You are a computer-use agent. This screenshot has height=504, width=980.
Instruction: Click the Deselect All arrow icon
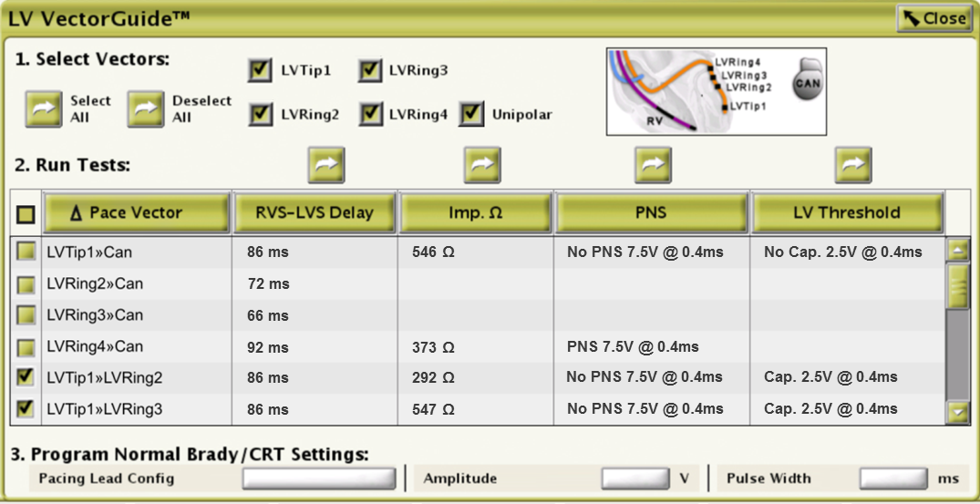[145, 109]
